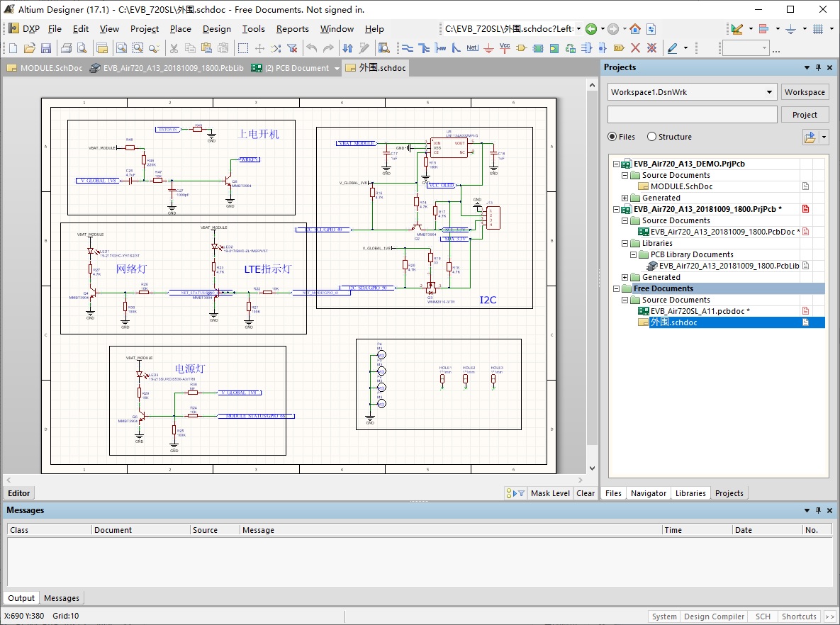Expand the address bar dropdown arrow
Viewport: 840px width, 625px height.
tap(578, 29)
